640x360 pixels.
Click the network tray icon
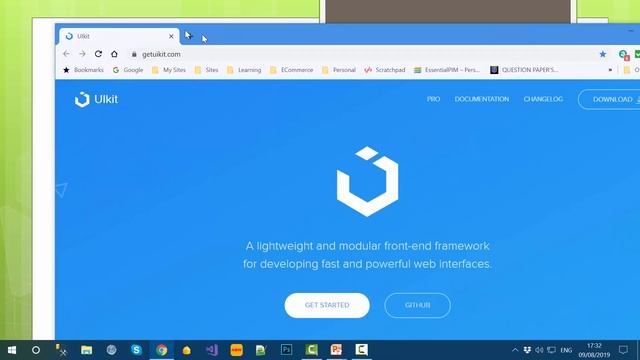click(x=551, y=350)
